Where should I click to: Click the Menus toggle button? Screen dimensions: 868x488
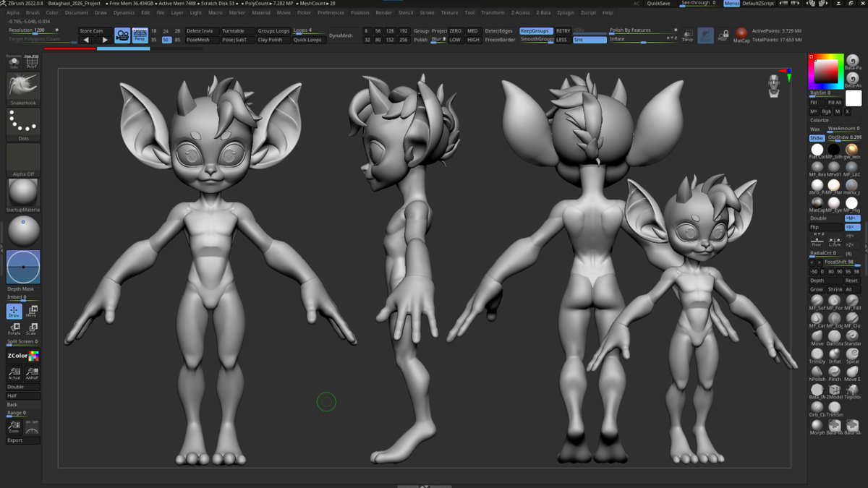click(731, 3)
